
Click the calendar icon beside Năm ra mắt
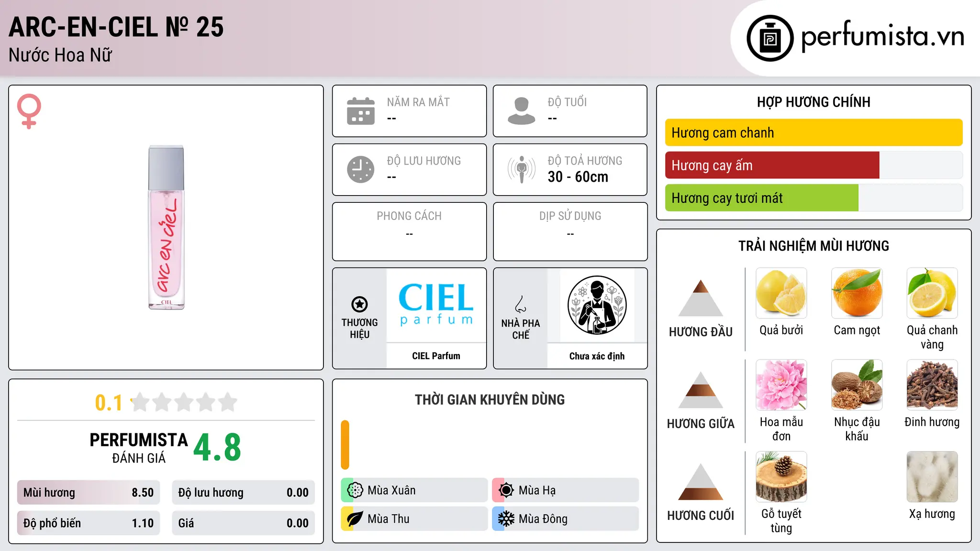(361, 111)
